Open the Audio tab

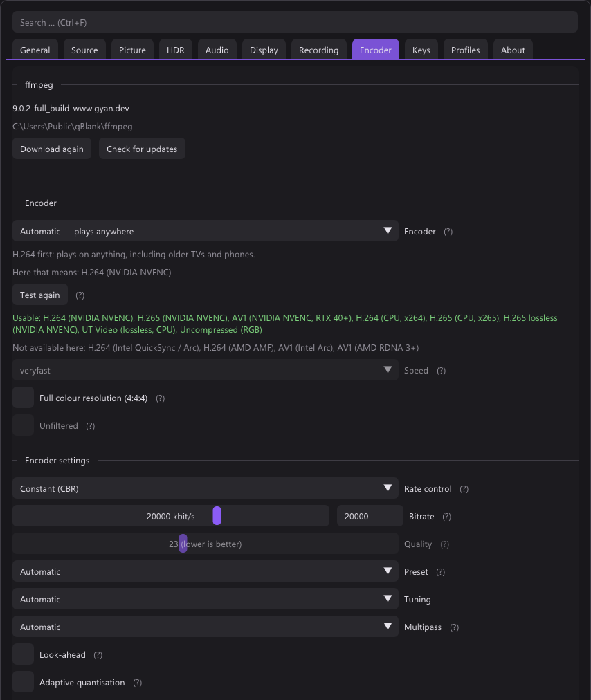click(x=217, y=50)
